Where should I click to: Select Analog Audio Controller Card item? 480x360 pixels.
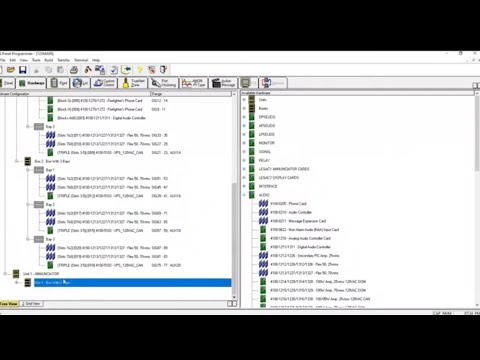pyautogui.click(x=300, y=238)
